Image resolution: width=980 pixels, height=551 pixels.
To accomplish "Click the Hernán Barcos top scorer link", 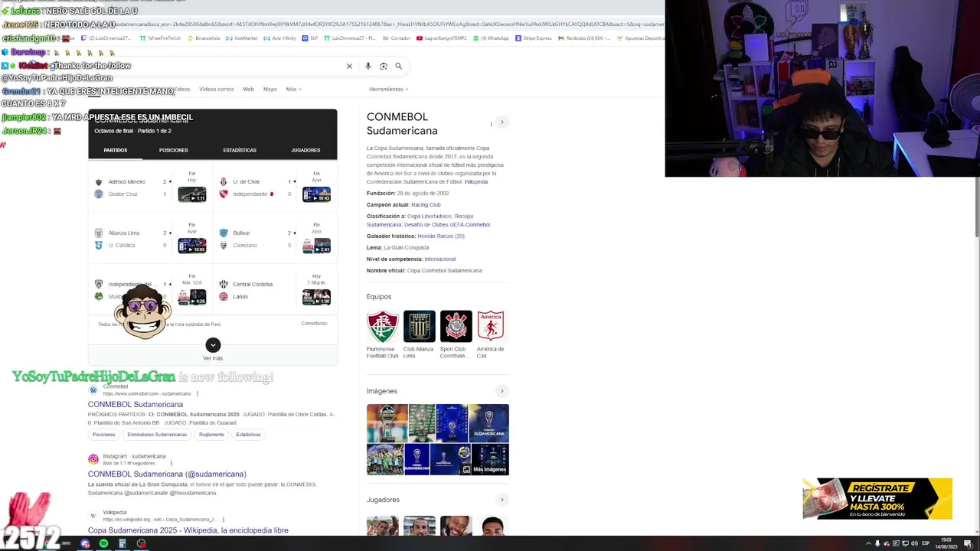I will tap(435, 236).
